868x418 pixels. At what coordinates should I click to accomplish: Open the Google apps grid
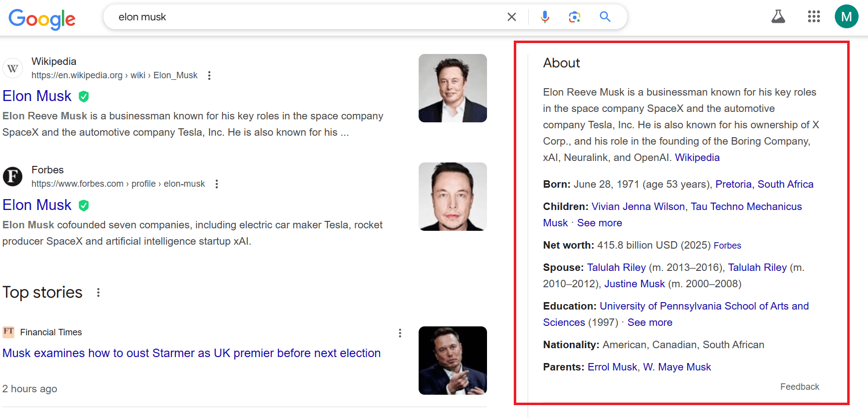[814, 17]
